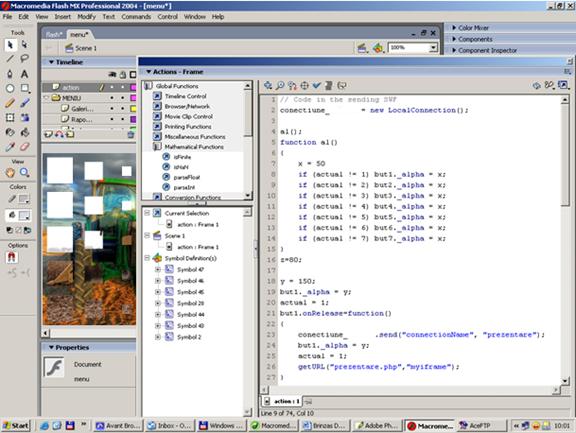The width and height of the screenshot is (576, 433).
Task: Collapse Symbol Definition(s) tree node
Action: click(x=147, y=258)
